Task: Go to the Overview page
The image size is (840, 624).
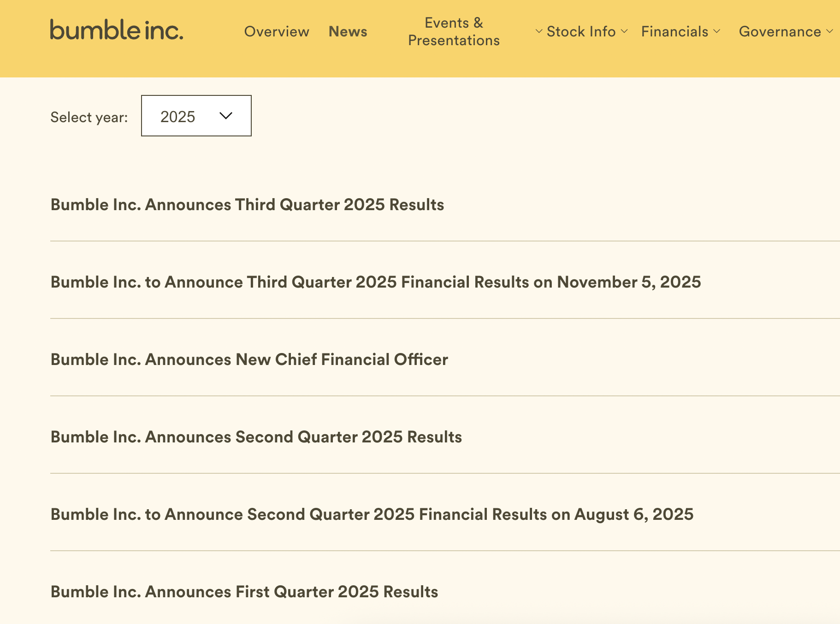Action: click(x=276, y=32)
